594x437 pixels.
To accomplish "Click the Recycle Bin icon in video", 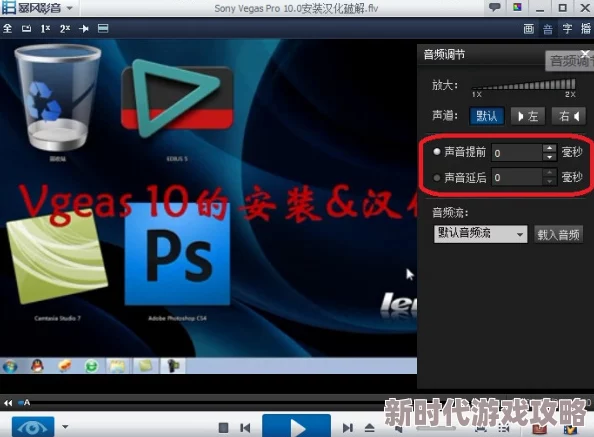I will click(58, 98).
